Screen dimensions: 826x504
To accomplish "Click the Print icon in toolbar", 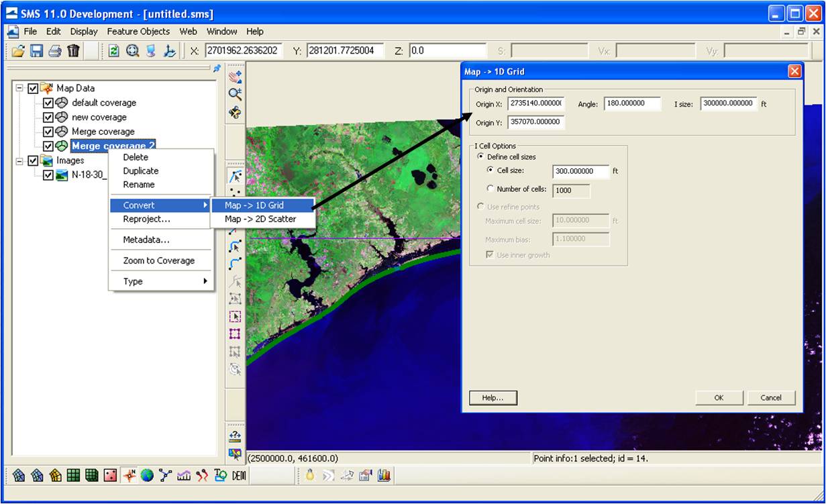I will [55, 50].
